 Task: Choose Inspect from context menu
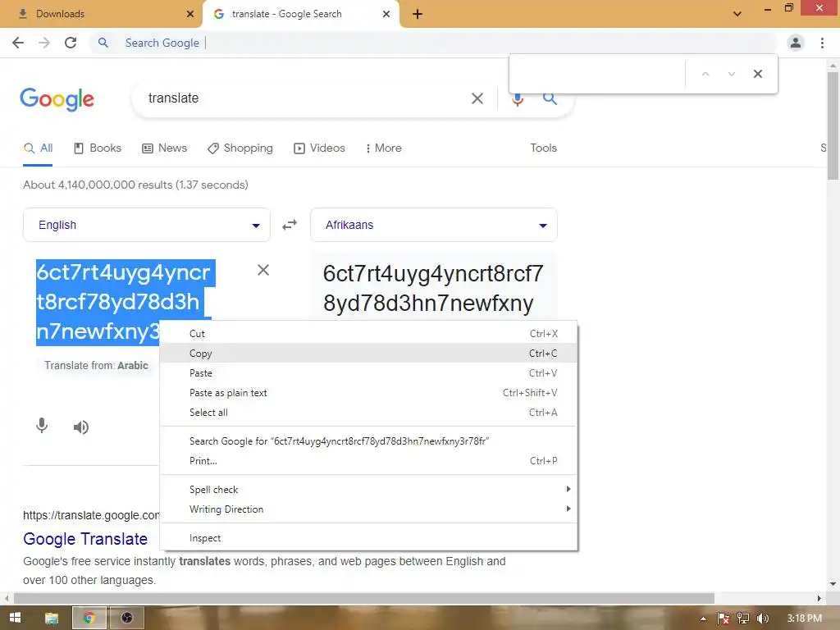368,538
